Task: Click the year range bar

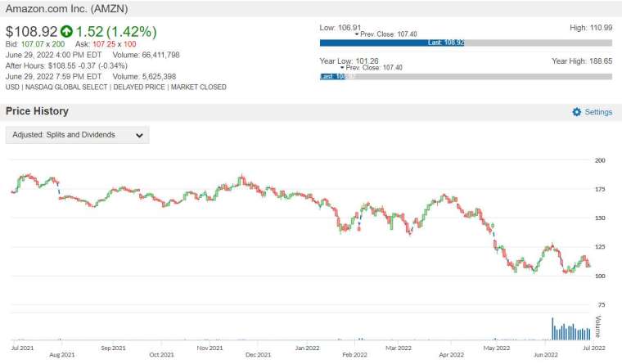Action: click(x=466, y=76)
